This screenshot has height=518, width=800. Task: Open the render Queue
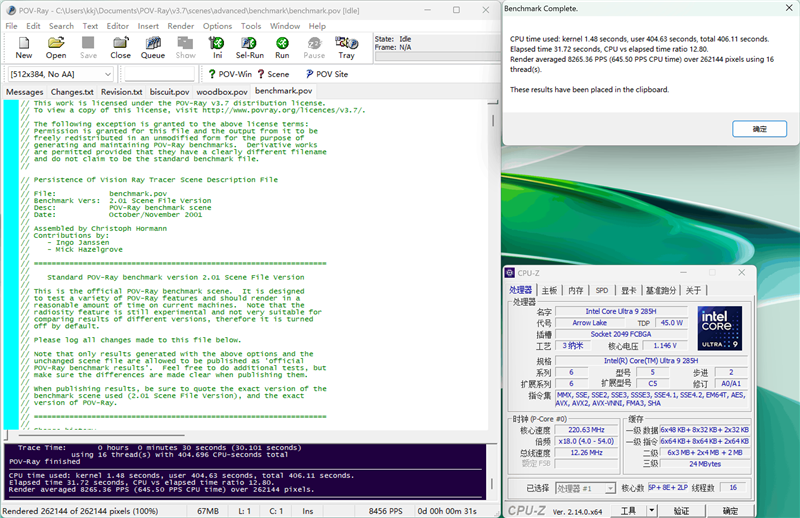coord(152,47)
